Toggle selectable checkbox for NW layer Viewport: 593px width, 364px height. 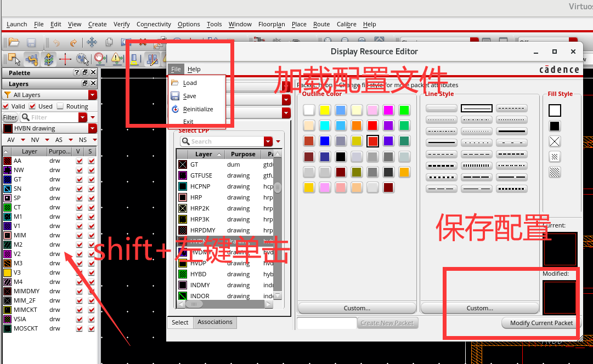91,170
